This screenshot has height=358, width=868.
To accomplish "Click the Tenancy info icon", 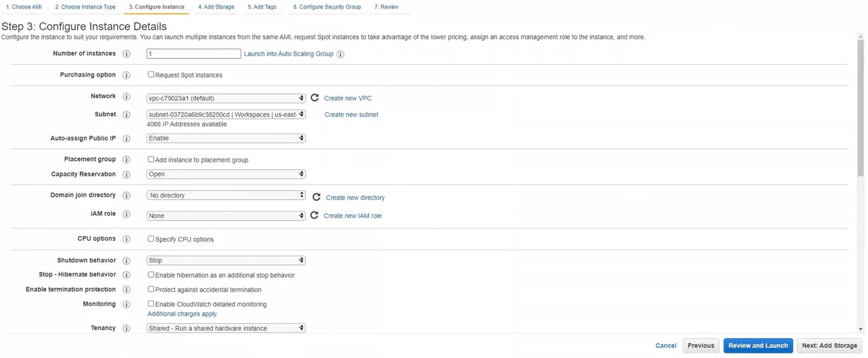I will [x=126, y=328].
